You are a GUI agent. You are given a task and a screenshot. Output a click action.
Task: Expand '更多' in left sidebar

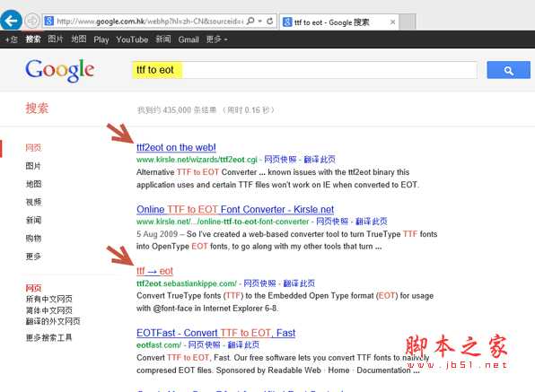coord(33,257)
